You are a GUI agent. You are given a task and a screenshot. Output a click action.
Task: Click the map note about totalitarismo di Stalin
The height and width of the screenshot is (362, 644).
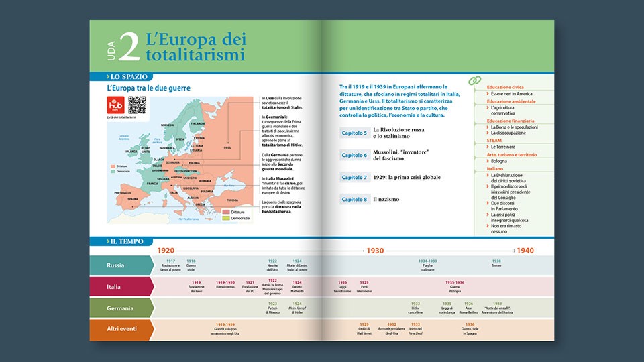click(282, 103)
